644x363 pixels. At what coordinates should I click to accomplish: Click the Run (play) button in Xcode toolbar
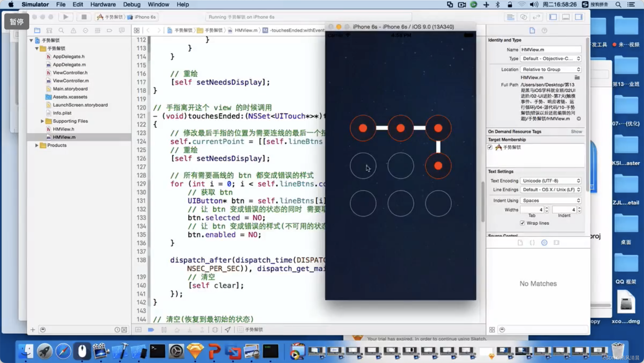(65, 17)
